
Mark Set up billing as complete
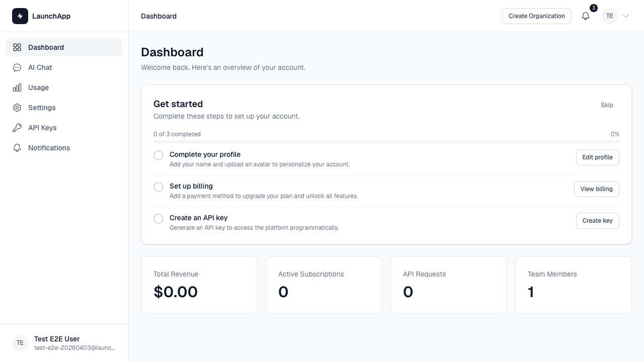[158, 187]
